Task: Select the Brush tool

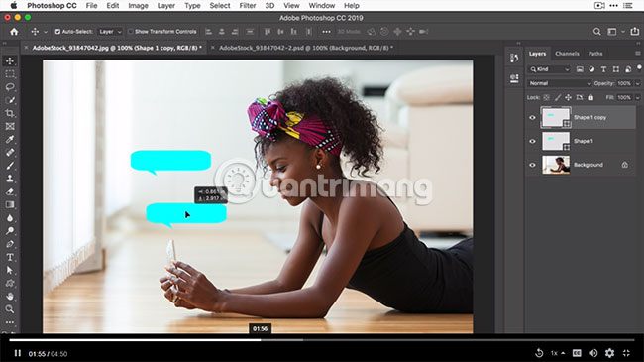Action: tap(10, 166)
